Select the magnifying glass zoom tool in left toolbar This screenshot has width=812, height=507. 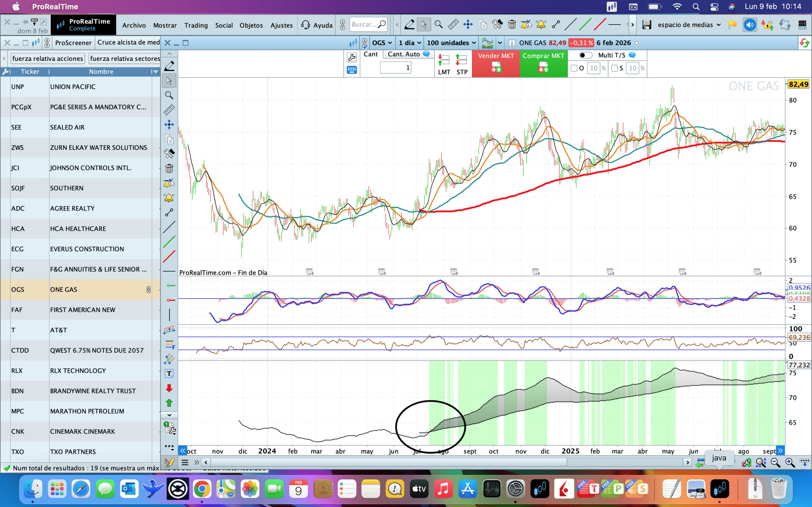coord(169,96)
